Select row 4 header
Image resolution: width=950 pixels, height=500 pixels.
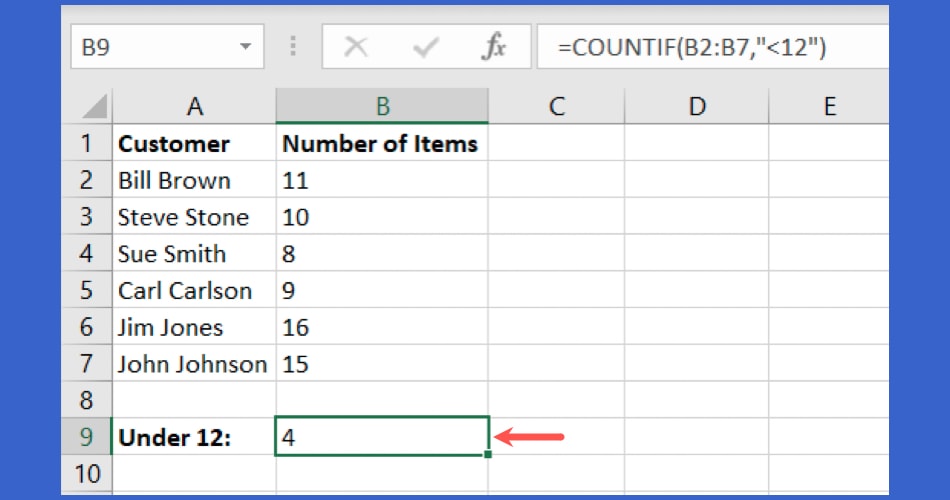click(x=87, y=253)
